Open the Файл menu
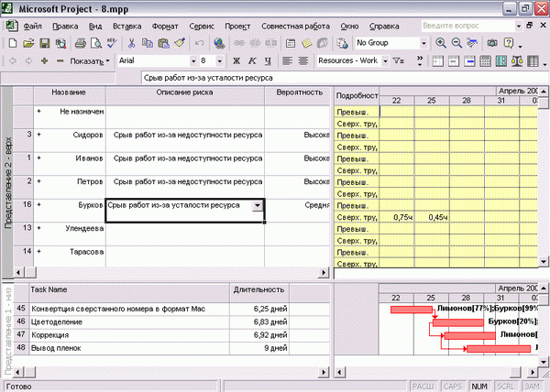This screenshot has height=392, width=550. (x=32, y=26)
